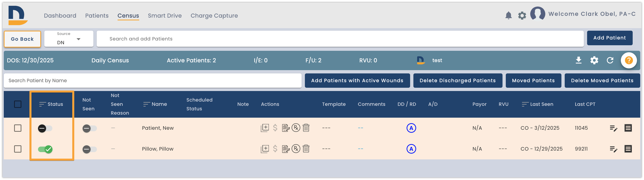
Task: Open charge dollar icon for Patient, New
Action: (x=275, y=128)
